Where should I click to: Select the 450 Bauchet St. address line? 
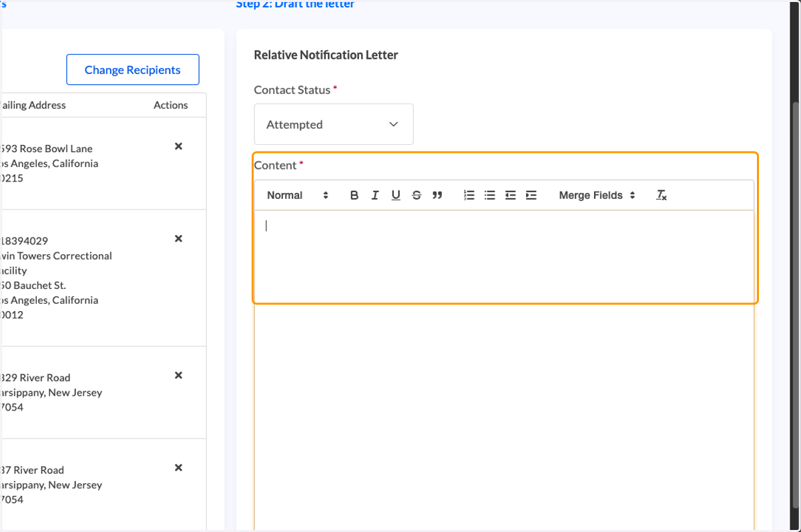click(x=33, y=285)
